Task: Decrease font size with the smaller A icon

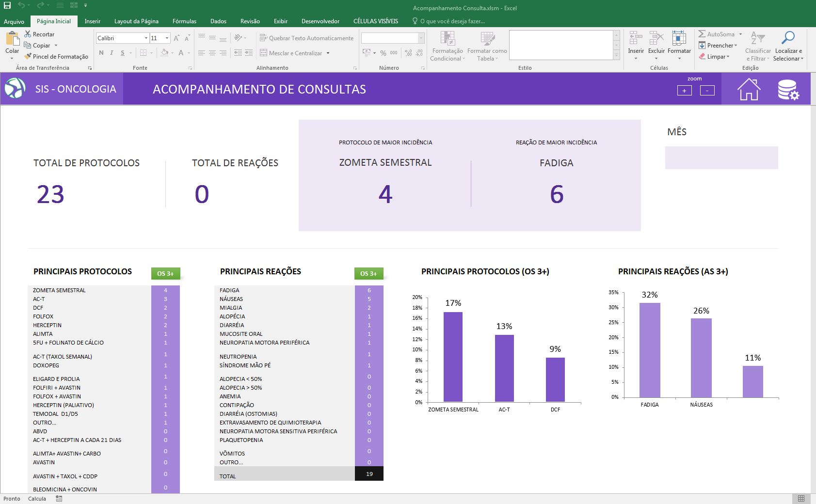Action: coord(187,38)
